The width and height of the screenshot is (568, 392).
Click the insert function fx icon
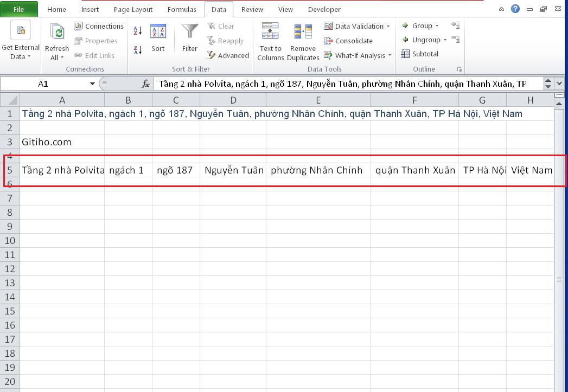click(x=145, y=84)
